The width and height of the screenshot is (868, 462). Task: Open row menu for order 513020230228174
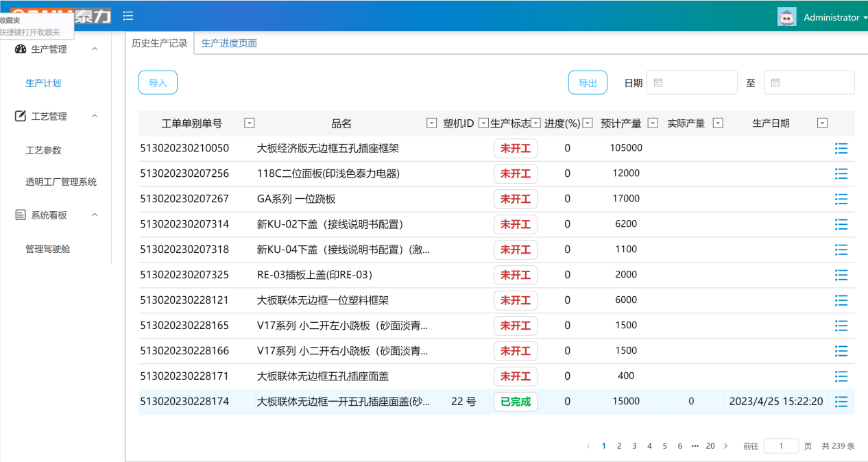coord(841,402)
